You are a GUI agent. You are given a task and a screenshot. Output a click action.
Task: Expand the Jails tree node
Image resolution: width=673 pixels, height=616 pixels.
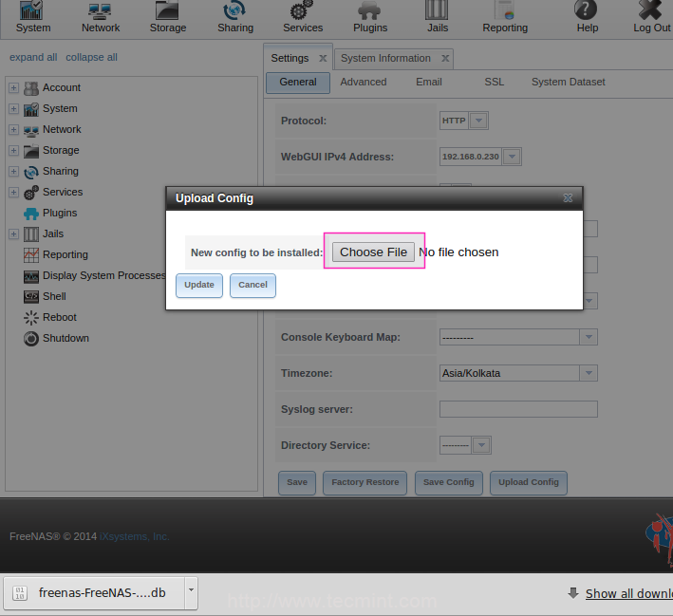tap(13, 233)
